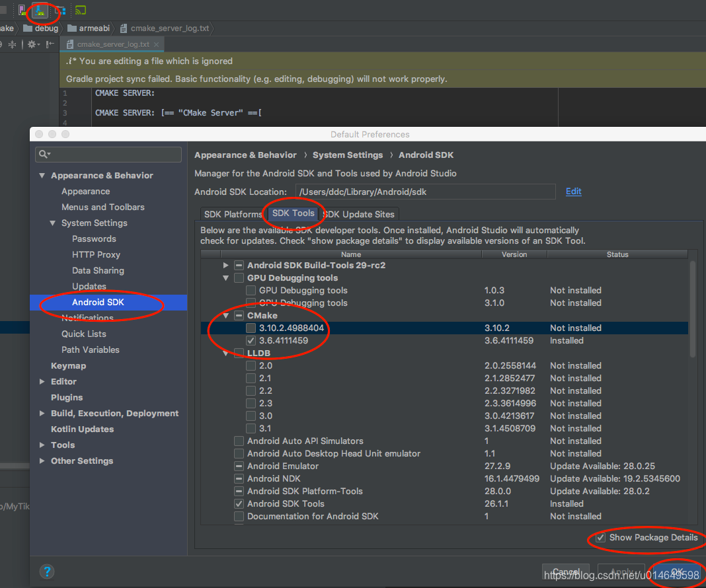Viewport: 706px width, 588px height.
Task: Select Appearance in the settings tree
Action: coord(85,191)
